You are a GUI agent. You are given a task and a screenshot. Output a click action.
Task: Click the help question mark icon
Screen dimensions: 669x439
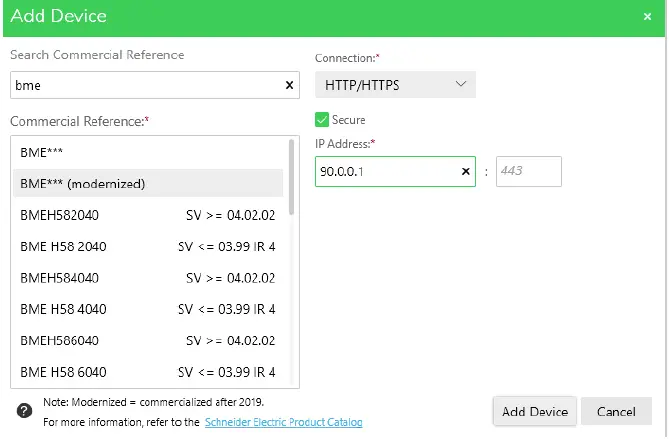tap(25, 410)
